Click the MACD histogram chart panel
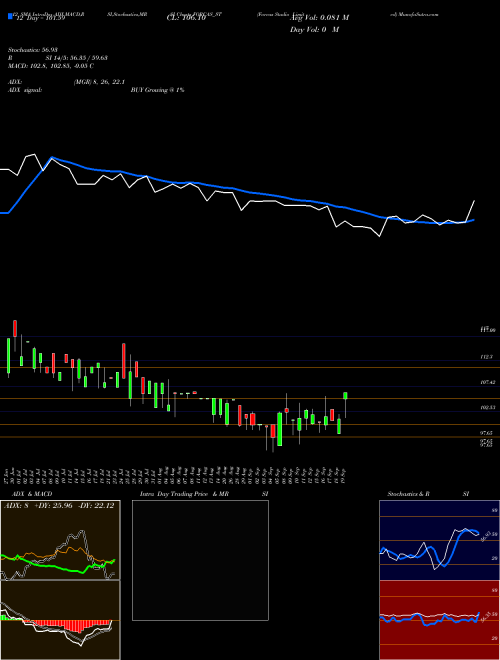The image size is (500, 660). click(60, 620)
